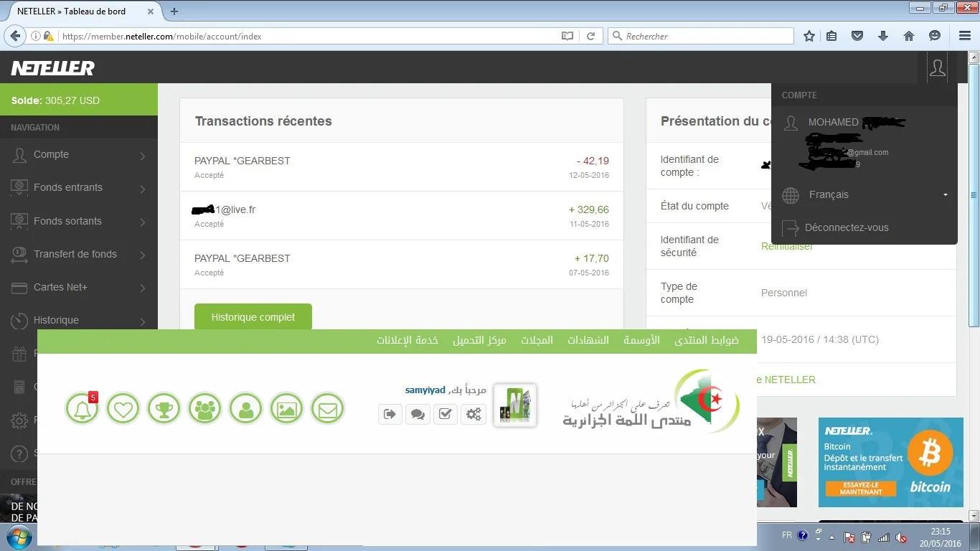This screenshot has height=551, width=980.
Task: Open the trophy awards icon
Action: click(x=164, y=410)
